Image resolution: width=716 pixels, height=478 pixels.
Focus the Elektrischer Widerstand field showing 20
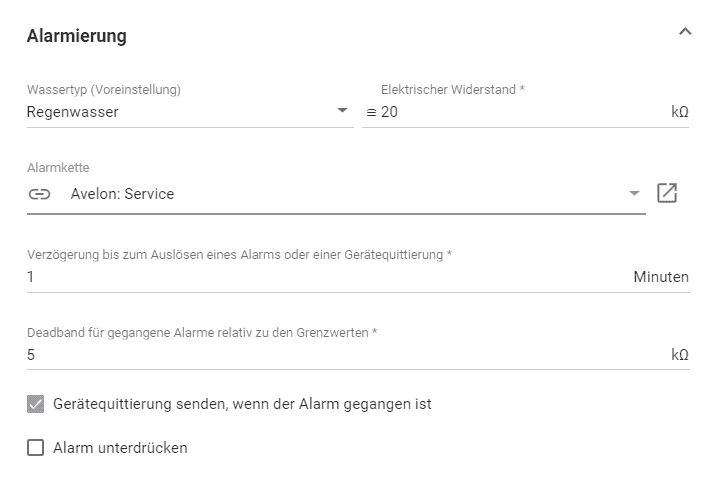point(523,112)
